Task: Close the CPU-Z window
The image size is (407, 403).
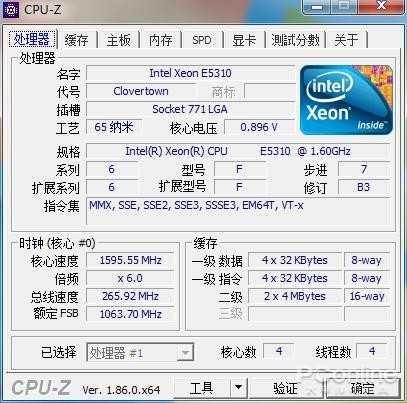Action: pos(381,6)
